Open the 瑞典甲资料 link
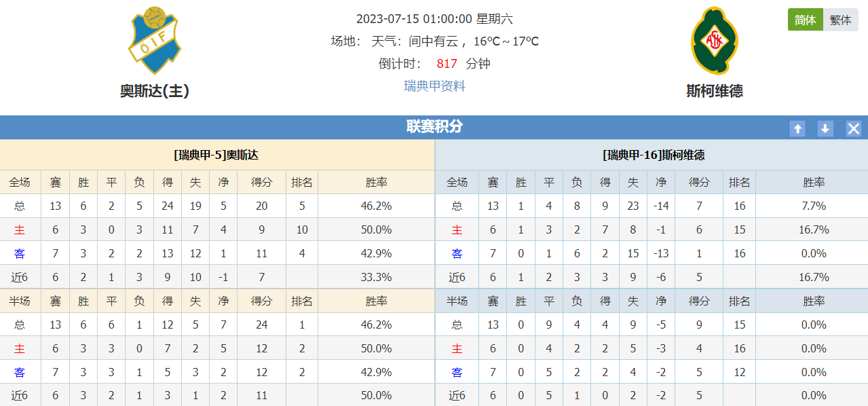This screenshot has width=868, height=406. pyautogui.click(x=434, y=86)
